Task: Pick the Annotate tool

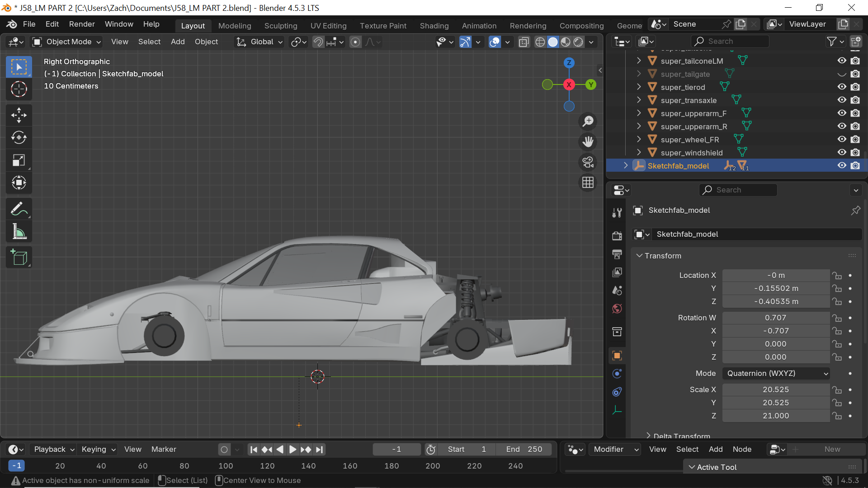Action: tap(19, 209)
